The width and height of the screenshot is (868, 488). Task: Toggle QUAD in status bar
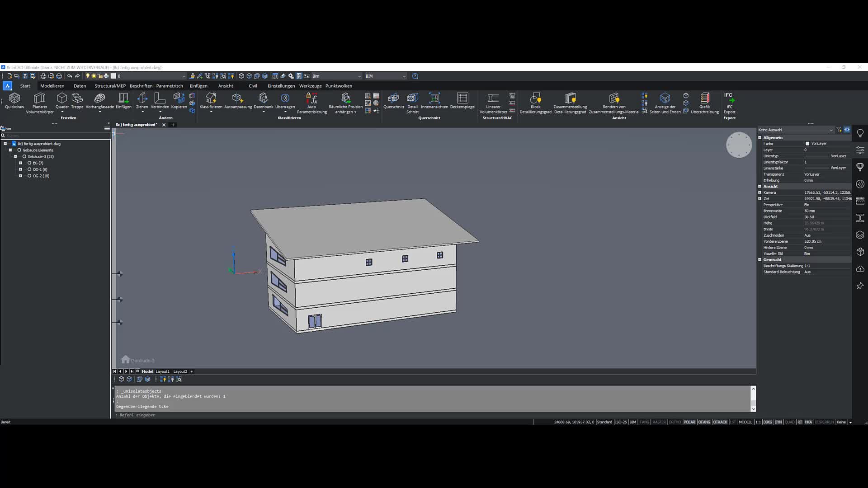[789, 422]
